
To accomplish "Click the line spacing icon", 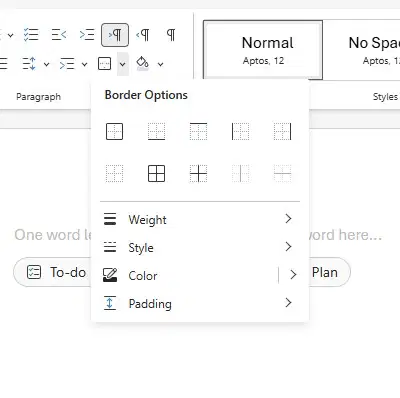I will pyautogui.click(x=29, y=64).
